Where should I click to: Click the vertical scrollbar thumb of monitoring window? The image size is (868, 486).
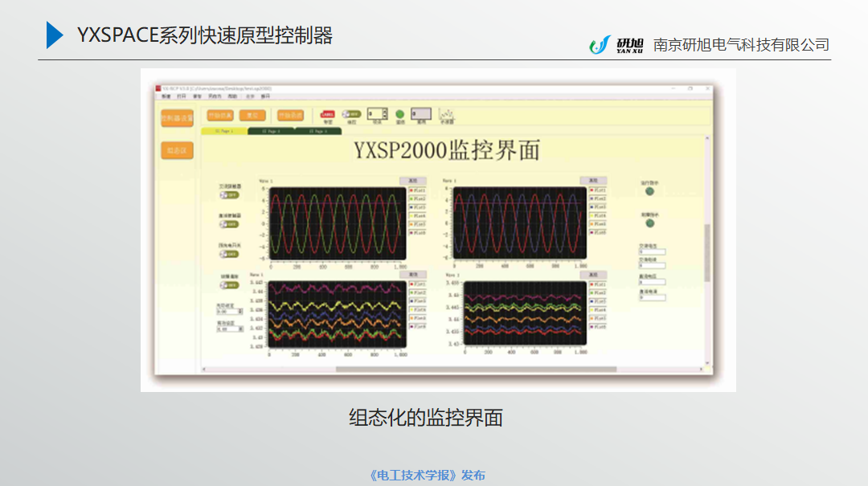[x=707, y=254]
